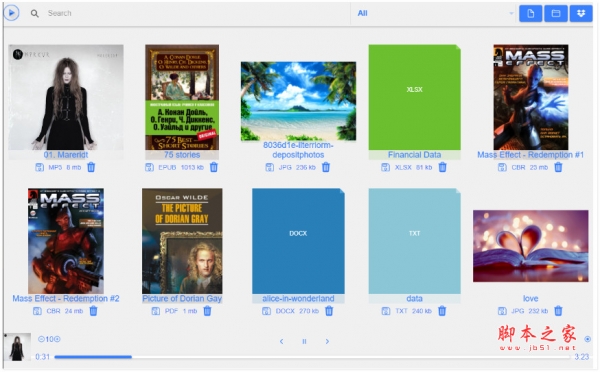600x372 pixels.
Task: Open the All file type filter dropdown
Action: coord(435,13)
